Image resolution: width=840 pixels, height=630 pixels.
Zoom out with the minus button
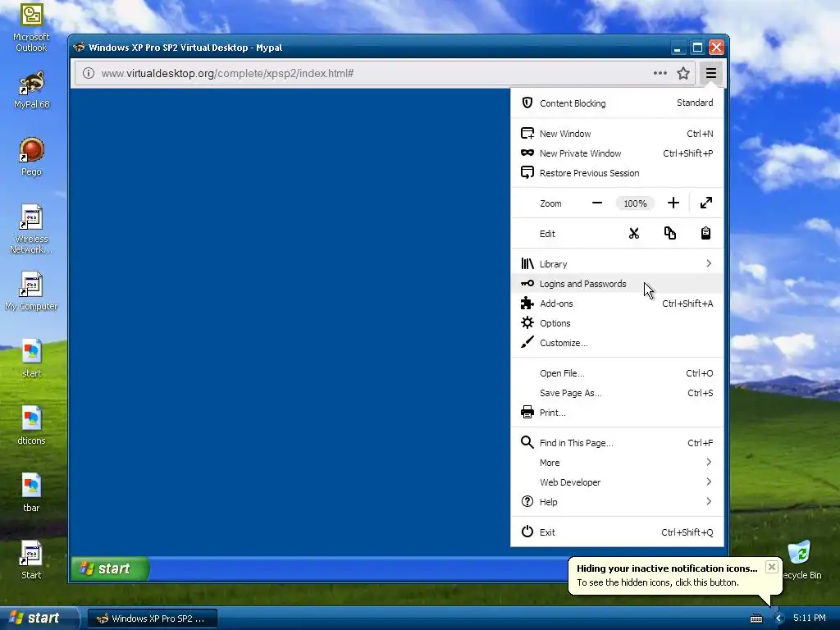[x=597, y=203]
